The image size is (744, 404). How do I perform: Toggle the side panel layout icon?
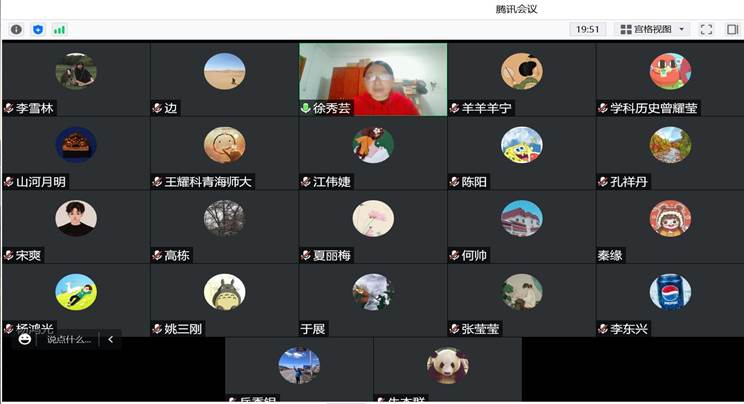click(732, 30)
